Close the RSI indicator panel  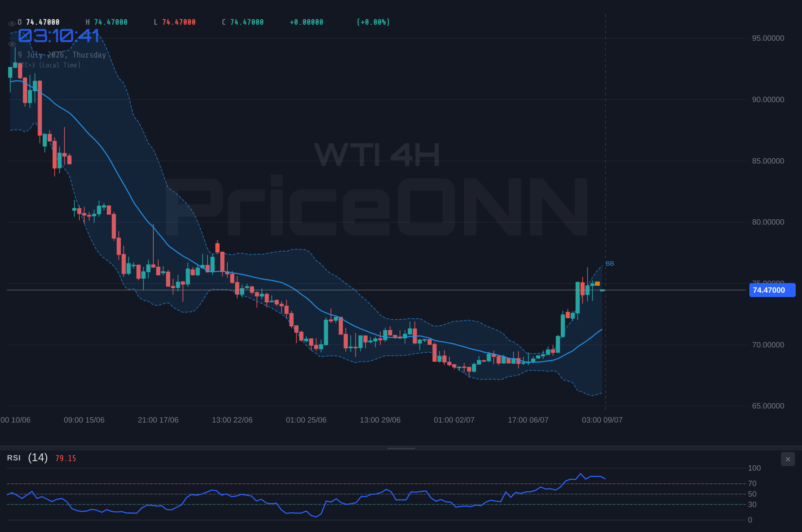(788, 459)
